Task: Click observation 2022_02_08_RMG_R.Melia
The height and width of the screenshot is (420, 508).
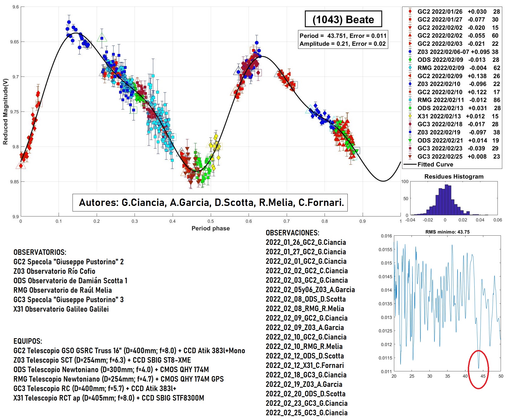Action: pos(305,309)
